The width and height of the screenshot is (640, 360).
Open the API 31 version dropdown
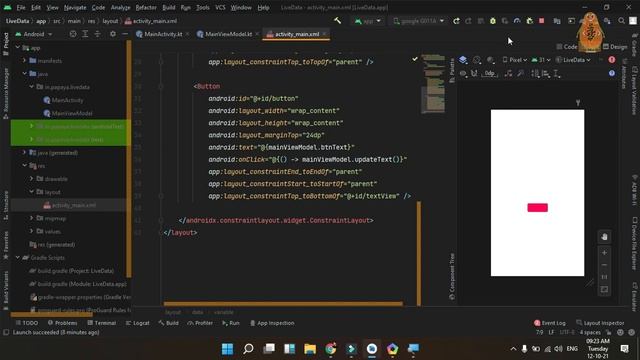(x=541, y=60)
